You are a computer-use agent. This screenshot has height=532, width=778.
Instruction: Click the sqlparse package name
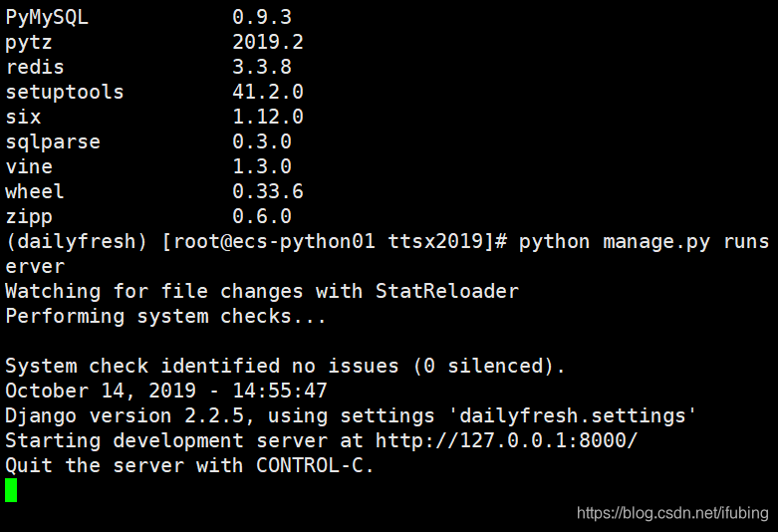coord(53,142)
